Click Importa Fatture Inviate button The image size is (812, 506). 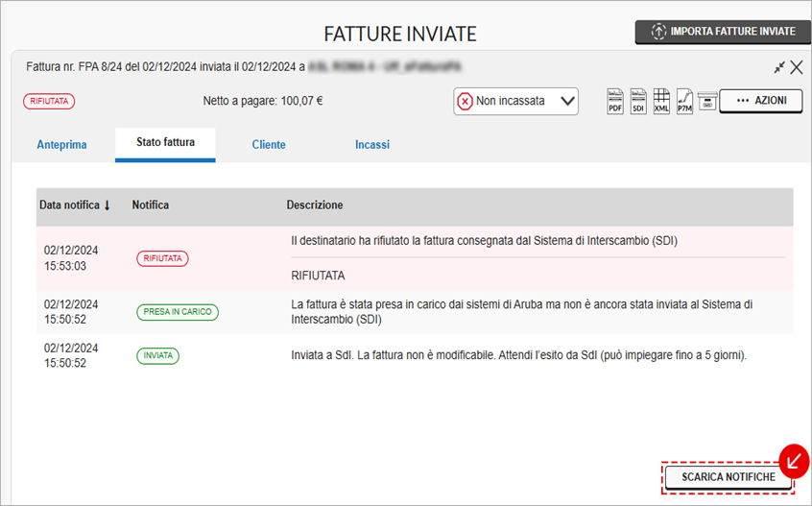723,32
